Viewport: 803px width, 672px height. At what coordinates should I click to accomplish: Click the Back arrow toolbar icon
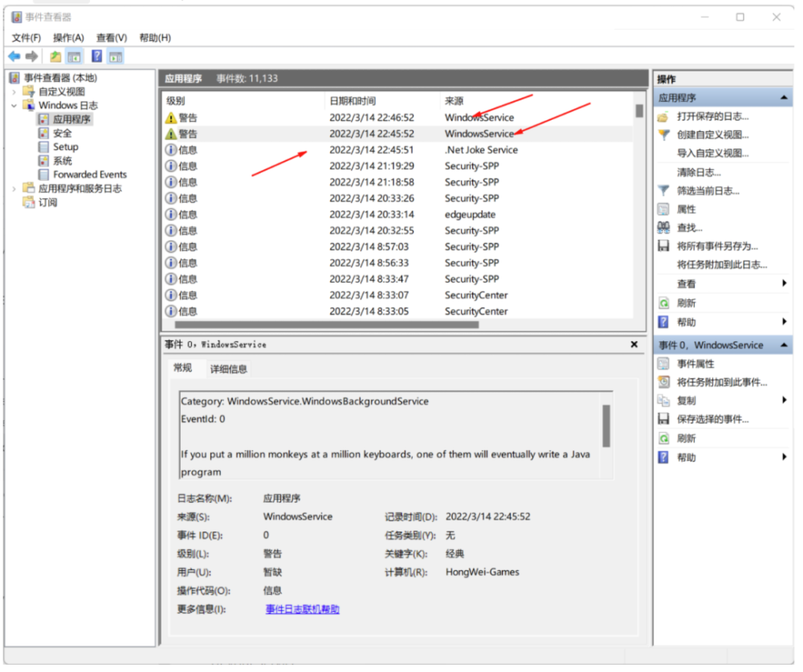click(14, 56)
